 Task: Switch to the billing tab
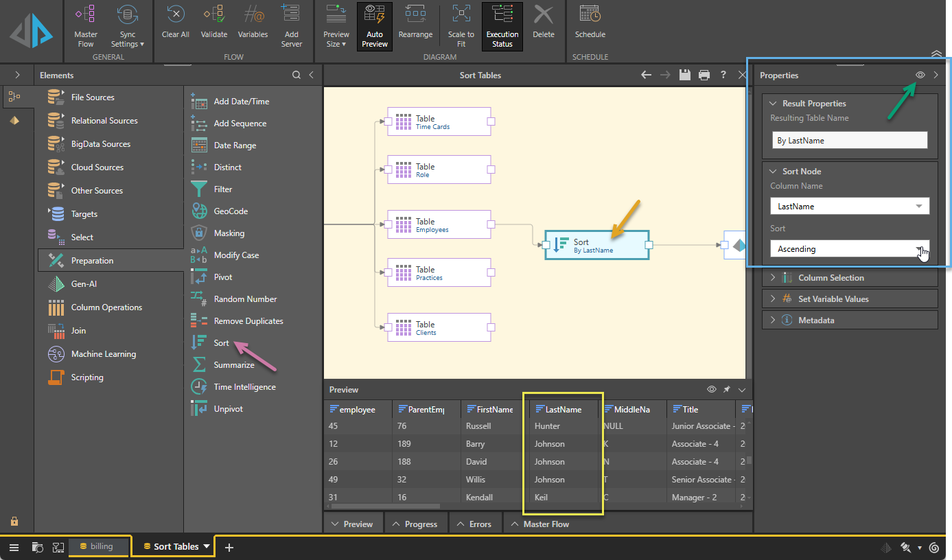pos(100,546)
